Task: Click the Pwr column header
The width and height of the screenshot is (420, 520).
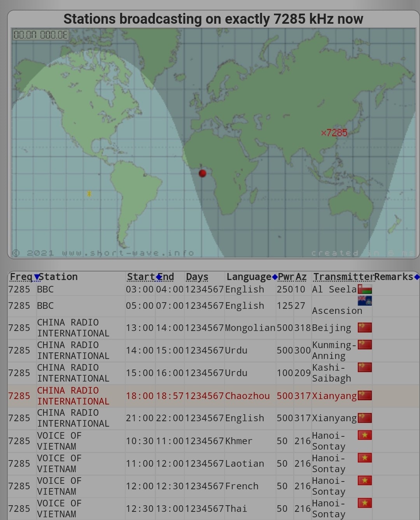Action: click(x=286, y=277)
